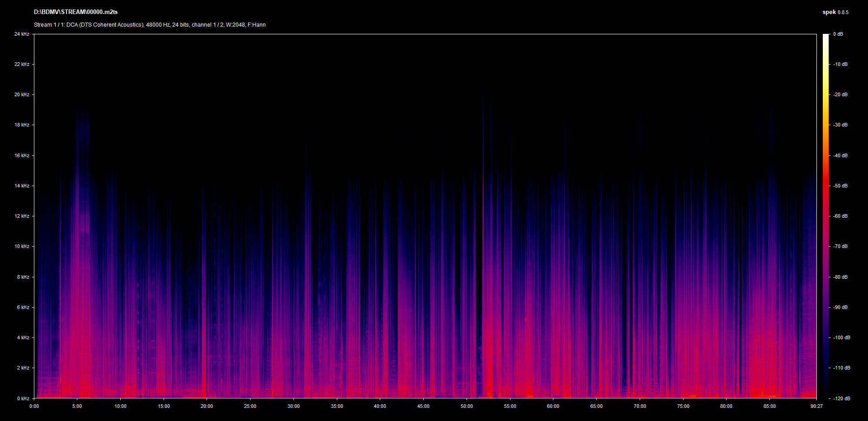
Task: Click the 24 kHz frequency axis label
Action: [x=22, y=34]
